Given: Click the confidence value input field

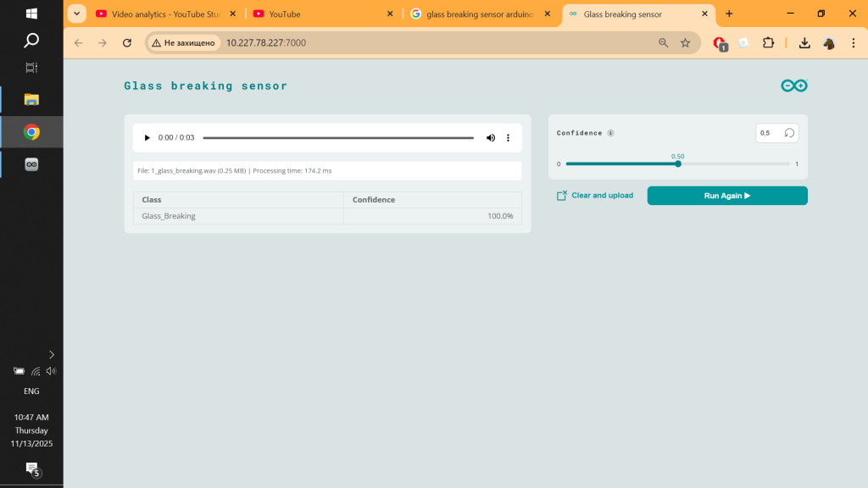Looking at the screenshot, I should [768, 133].
